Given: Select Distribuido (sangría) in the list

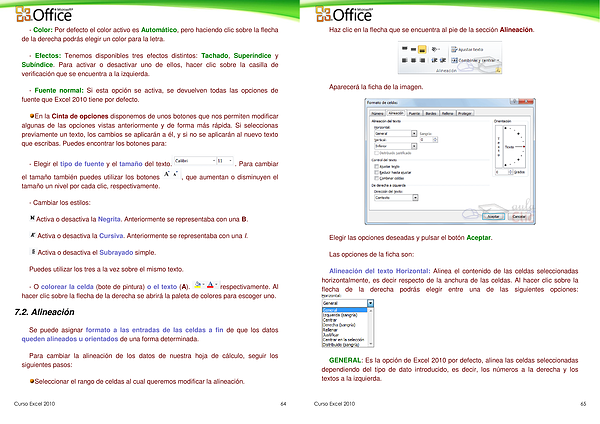Looking at the screenshot, I should pyautogui.click(x=345, y=344).
